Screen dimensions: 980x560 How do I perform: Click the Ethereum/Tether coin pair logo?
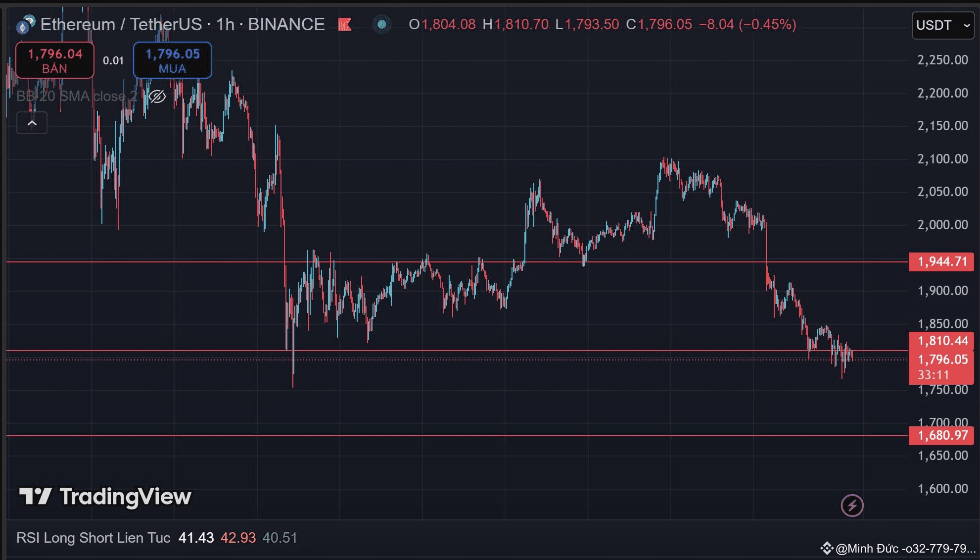[25, 25]
